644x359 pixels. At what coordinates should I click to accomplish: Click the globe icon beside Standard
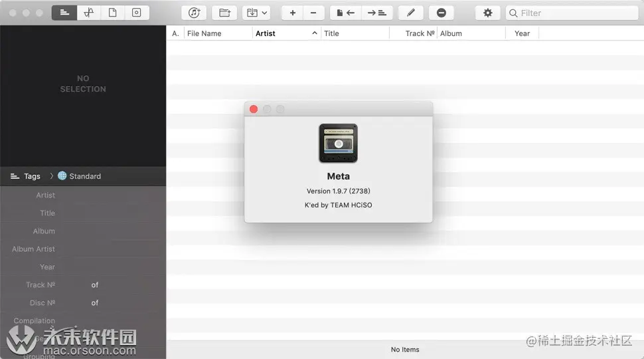62,176
